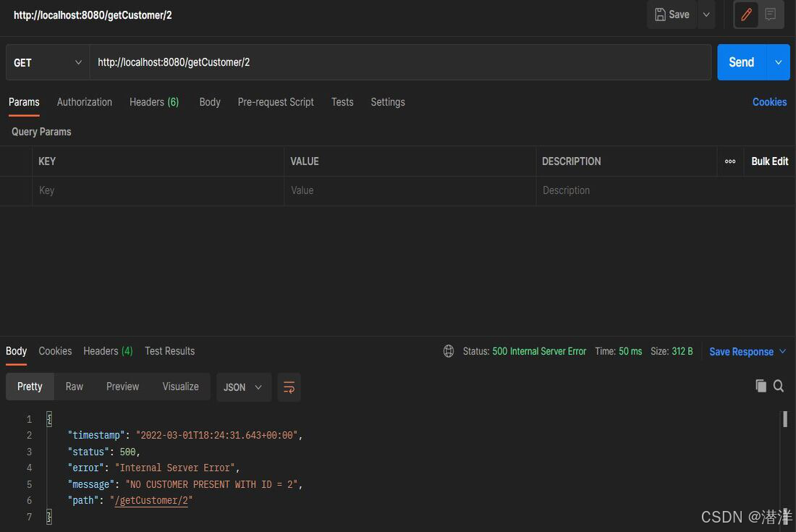Image resolution: width=796 pixels, height=532 pixels.
Task: Open the "/getCustomer/2" path link
Action: pyautogui.click(x=151, y=501)
